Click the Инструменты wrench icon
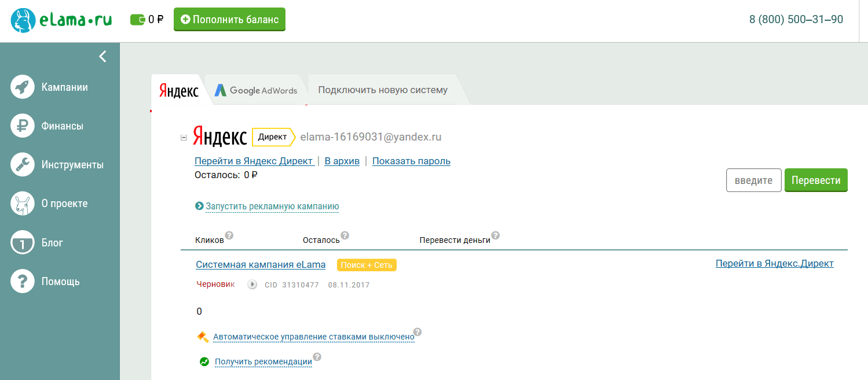 tap(22, 164)
